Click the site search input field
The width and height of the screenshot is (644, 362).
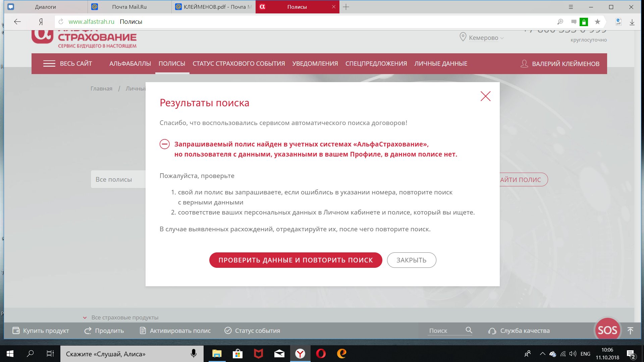445,330
